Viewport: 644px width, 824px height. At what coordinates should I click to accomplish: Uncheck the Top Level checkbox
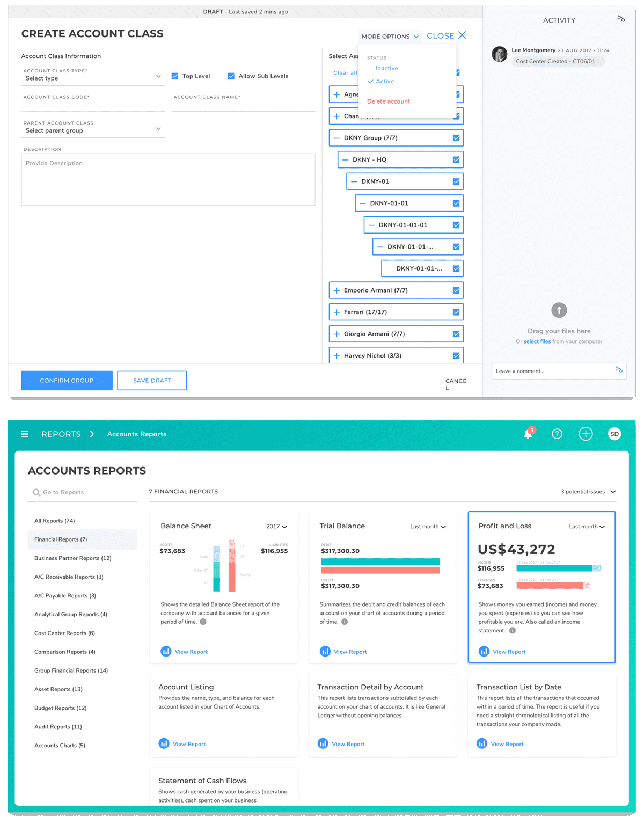[x=175, y=76]
